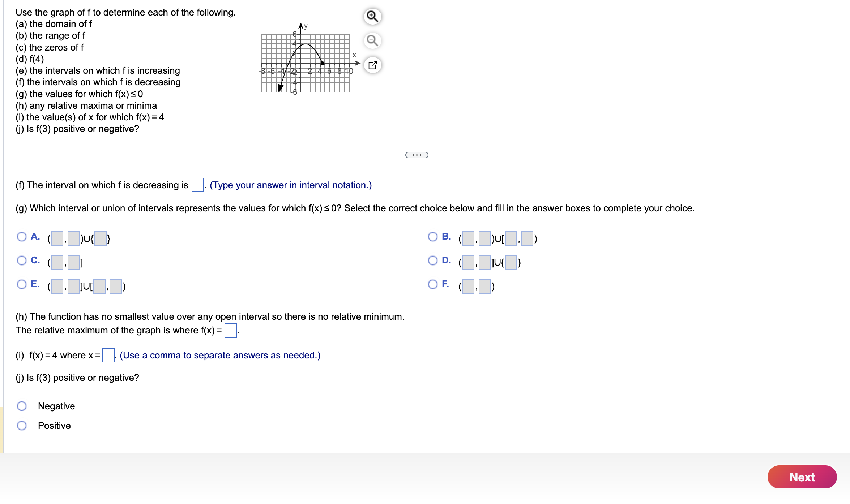This screenshot has height=504, width=850.
Task: Select answer choice A for part (g)
Action: (22, 236)
